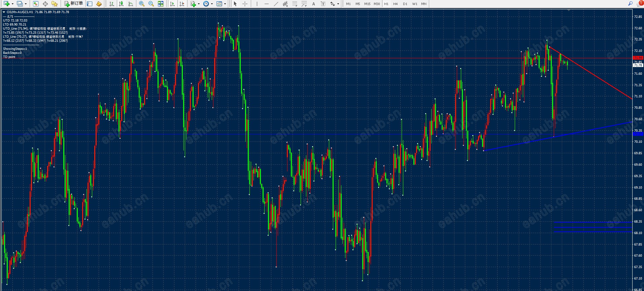Open the notifications chat icon
Image resolution: width=644 pixels, height=291 pixels.
(x=640, y=4)
